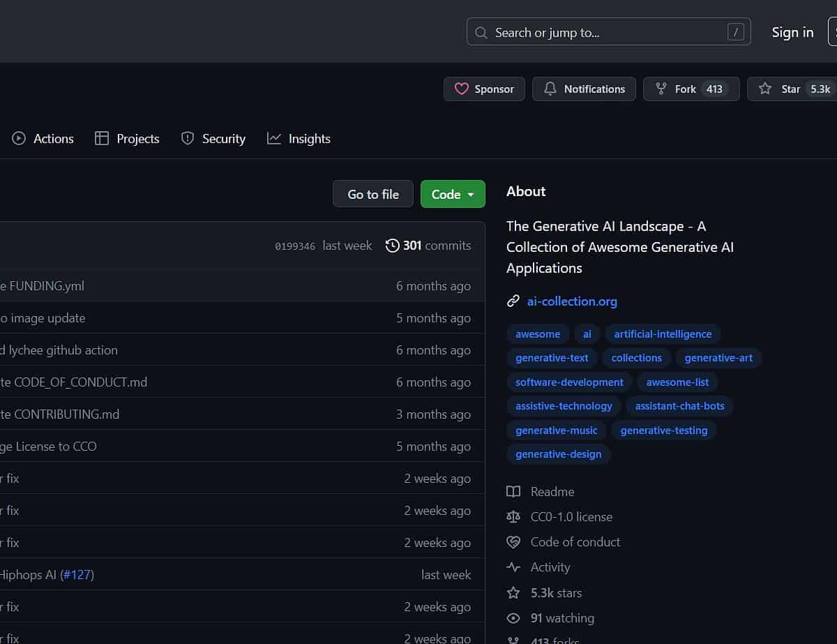Open the green Code dropdown

tap(453, 194)
